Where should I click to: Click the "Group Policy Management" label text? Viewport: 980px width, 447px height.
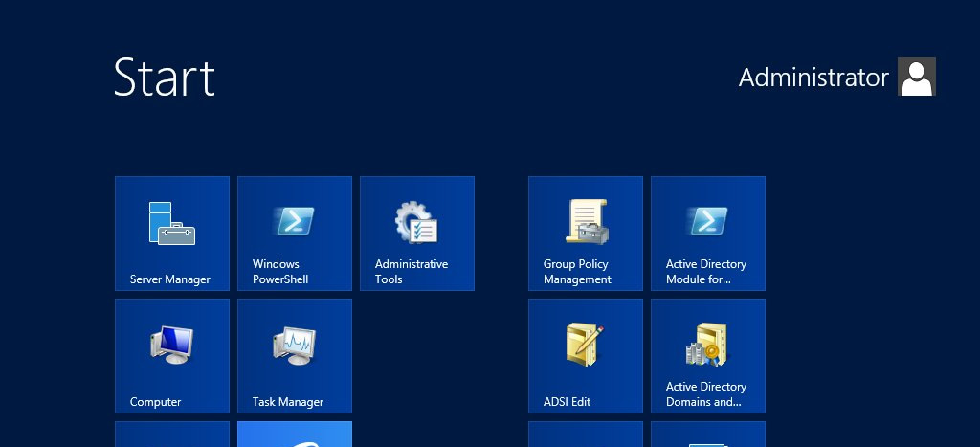(x=577, y=272)
